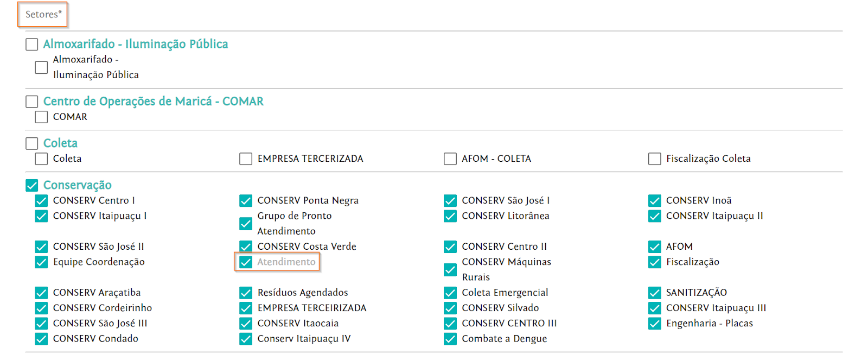Tick the COMAR sub-sector checkbox

click(x=41, y=117)
